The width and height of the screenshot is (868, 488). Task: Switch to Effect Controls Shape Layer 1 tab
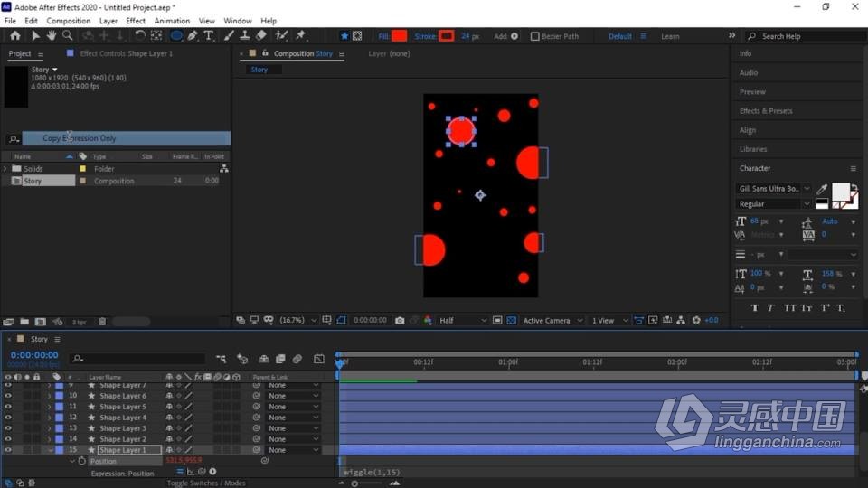click(x=127, y=53)
